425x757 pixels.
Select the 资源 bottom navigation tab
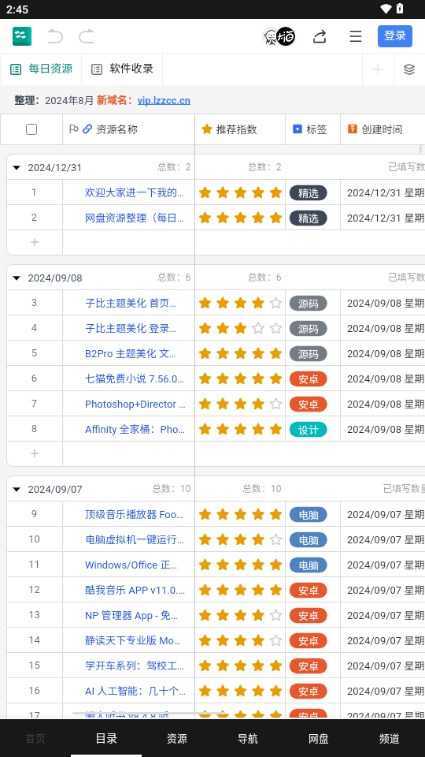pos(177,738)
